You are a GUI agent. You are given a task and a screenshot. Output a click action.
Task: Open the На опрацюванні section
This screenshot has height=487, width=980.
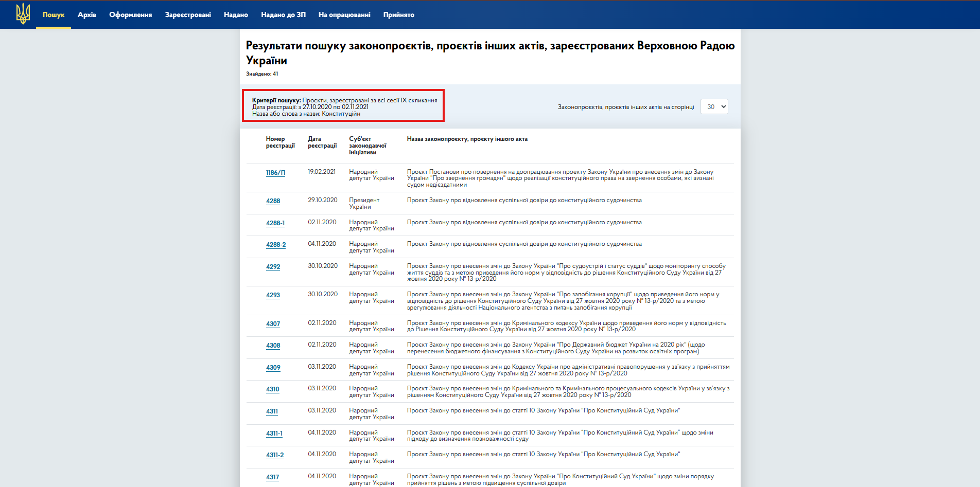pyautogui.click(x=344, y=14)
